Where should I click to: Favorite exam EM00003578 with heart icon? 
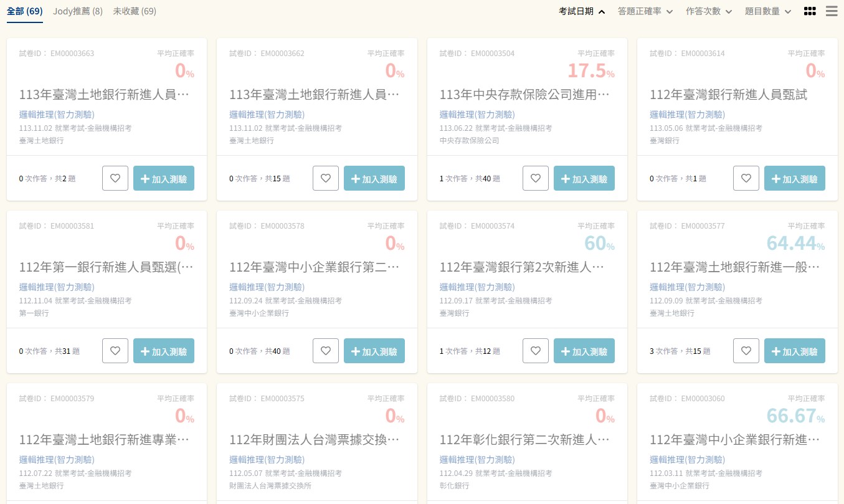point(326,351)
